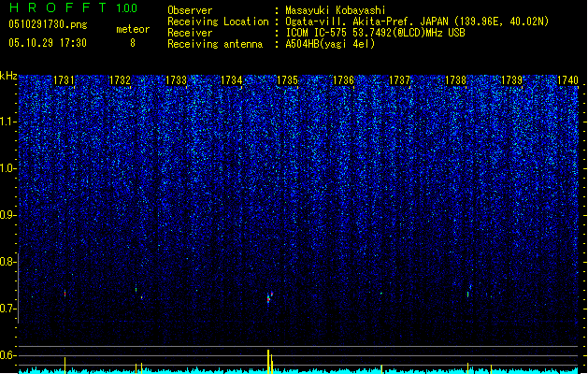Click the meteor echo just after 1731
Image resolution: width=588 pixels, height=374 pixels.
tap(65, 294)
